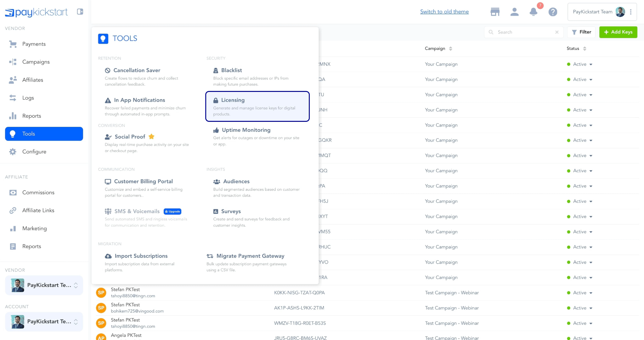Image resolution: width=644 pixels, height=340 pixels.
Task: Click Switch to old theme link
Action: pos(444,12)
